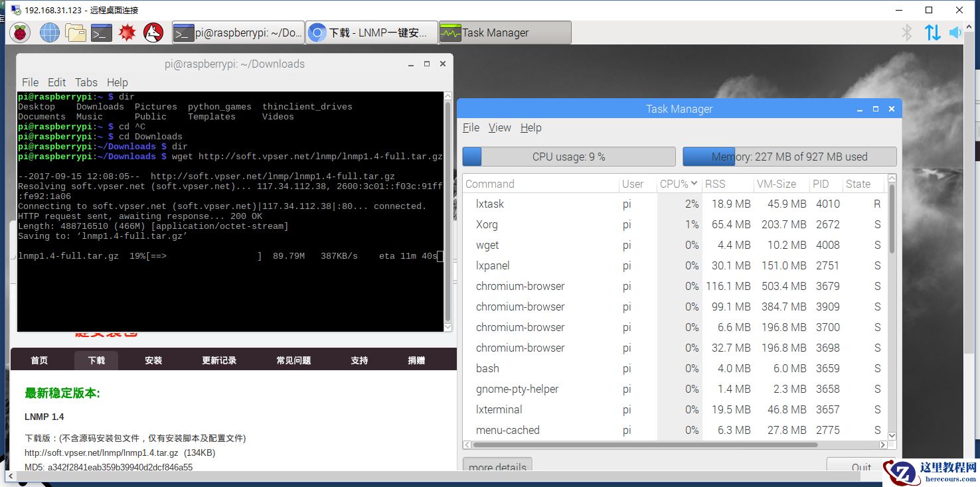The image size is (980, 487).
Task: Select the bash process row
Action: coord(674,368)
